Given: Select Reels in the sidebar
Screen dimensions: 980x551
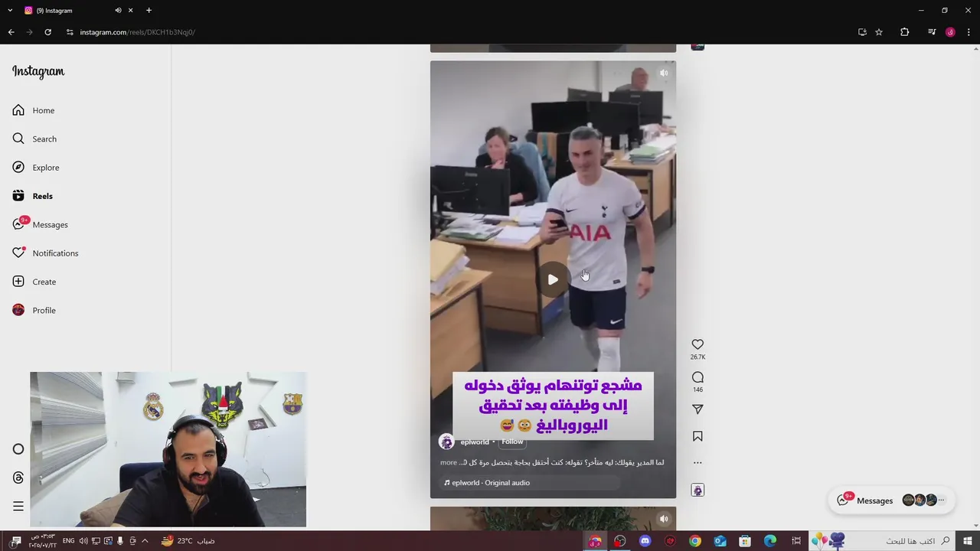Looking at the screenshot, I should pos(43,196).
